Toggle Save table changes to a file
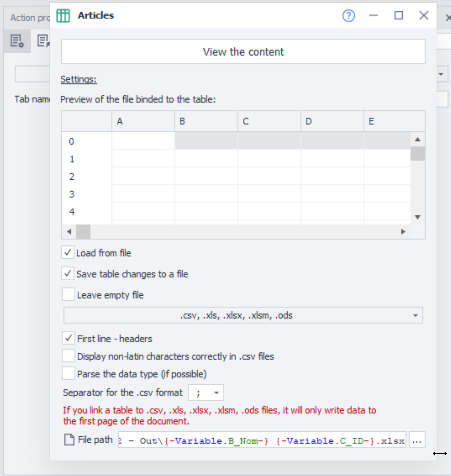Screen dimensions: 451x476 coord(68,273)
